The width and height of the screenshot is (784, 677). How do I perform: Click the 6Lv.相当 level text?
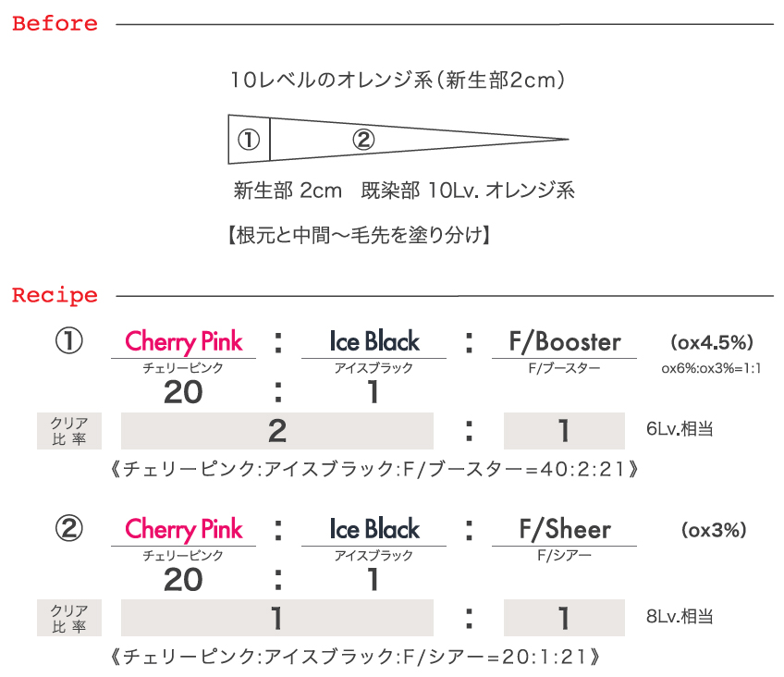tap(680, 429)
